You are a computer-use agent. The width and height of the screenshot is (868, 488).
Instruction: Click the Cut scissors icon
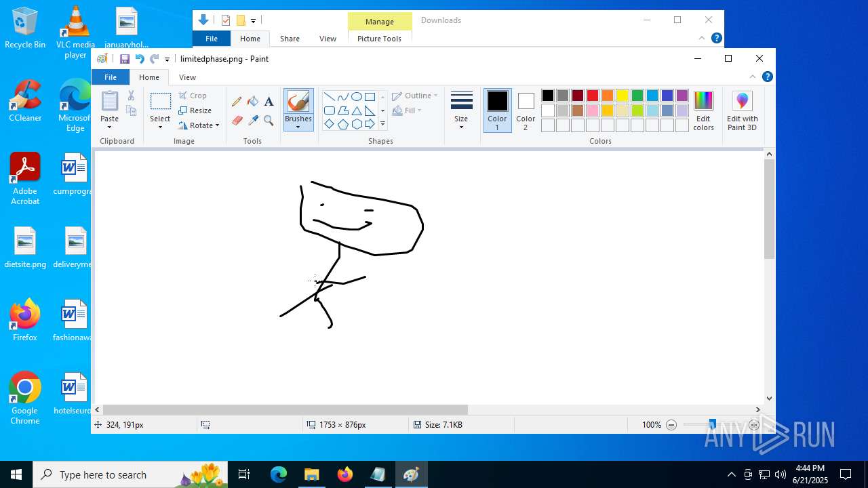coord(132,96)
